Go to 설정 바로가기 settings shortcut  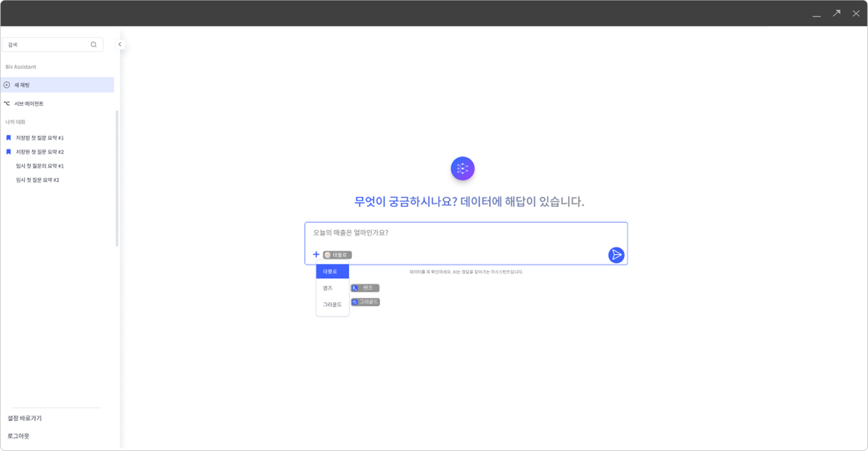click(25, 418)
